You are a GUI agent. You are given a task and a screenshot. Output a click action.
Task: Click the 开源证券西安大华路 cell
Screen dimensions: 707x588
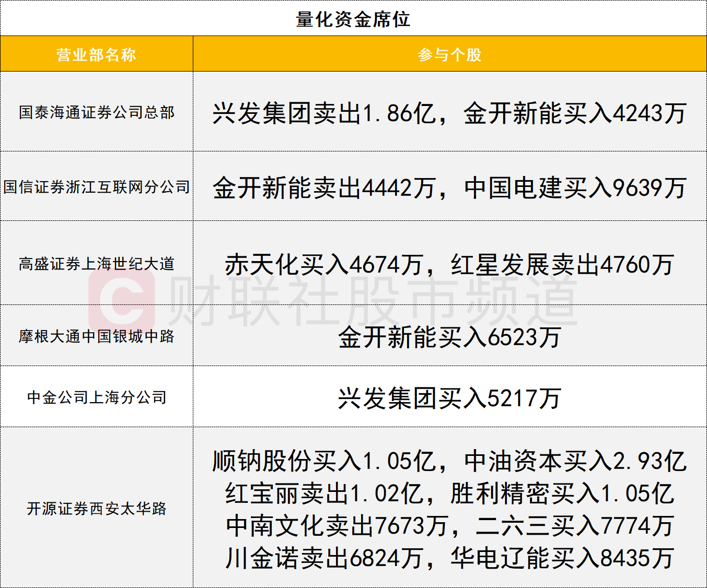(x=97, y=508)
